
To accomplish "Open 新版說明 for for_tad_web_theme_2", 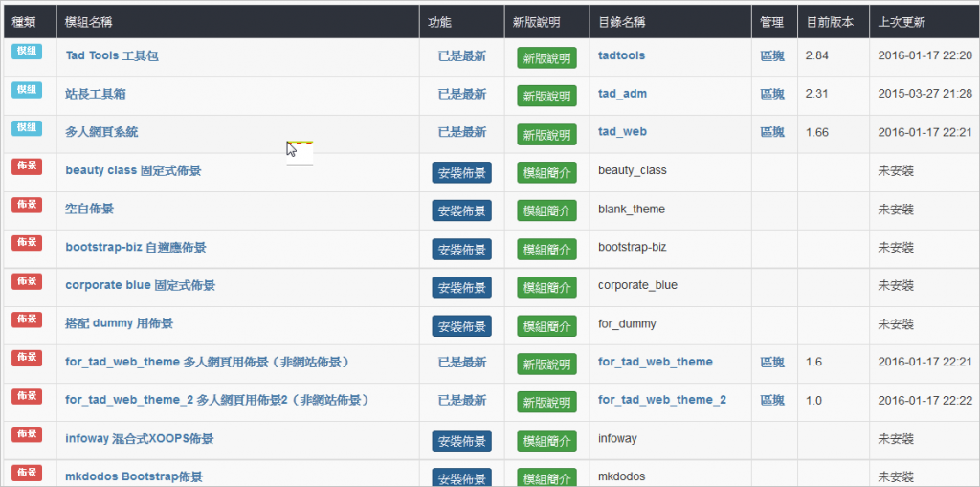I will [x=546, y=403].
